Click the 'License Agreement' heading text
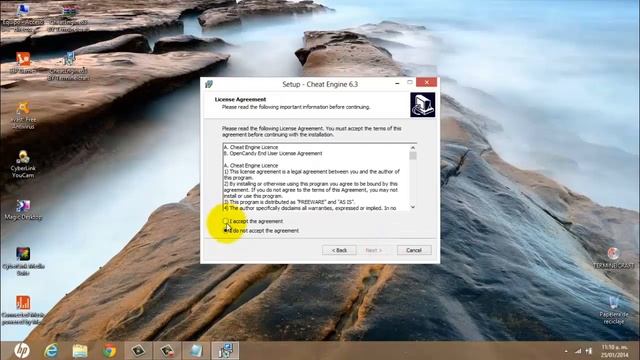Viewport: 640px width, 360px height. (x=240, y=99)
